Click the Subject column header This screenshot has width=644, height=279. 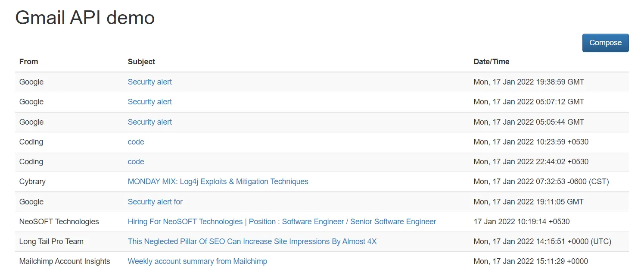[141, 62]
